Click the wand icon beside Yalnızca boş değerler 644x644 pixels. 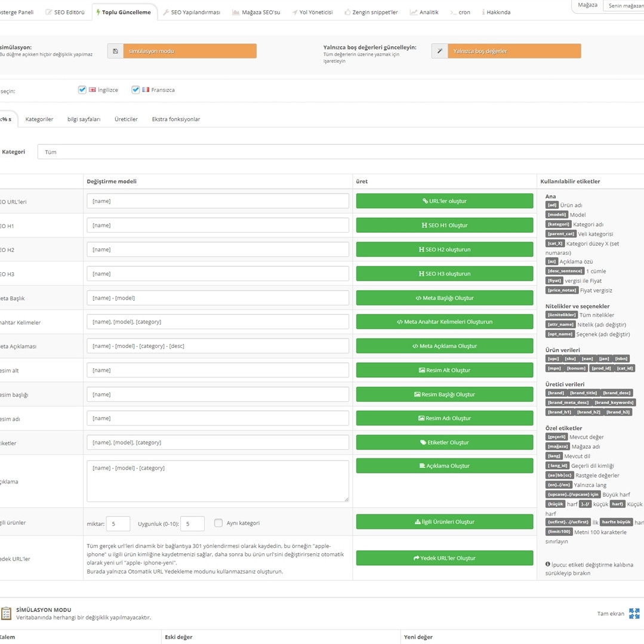point(440,51)
